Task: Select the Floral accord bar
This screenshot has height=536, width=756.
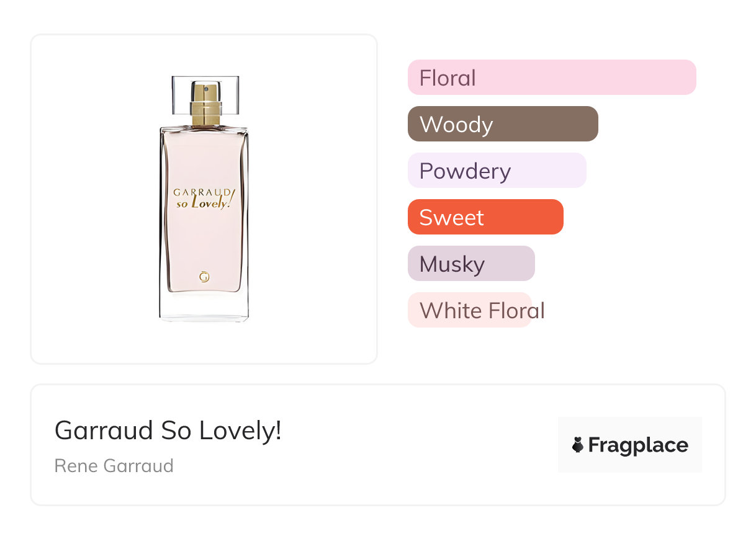Action: click(x=552, y=78)
